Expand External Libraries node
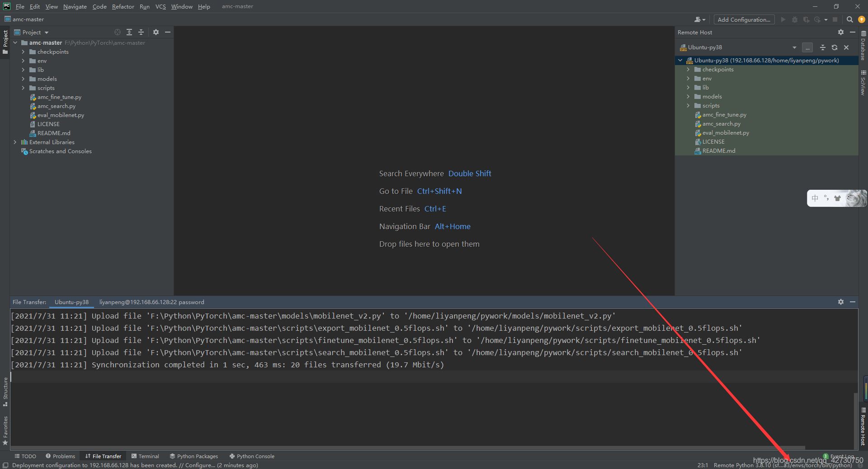 15,142
